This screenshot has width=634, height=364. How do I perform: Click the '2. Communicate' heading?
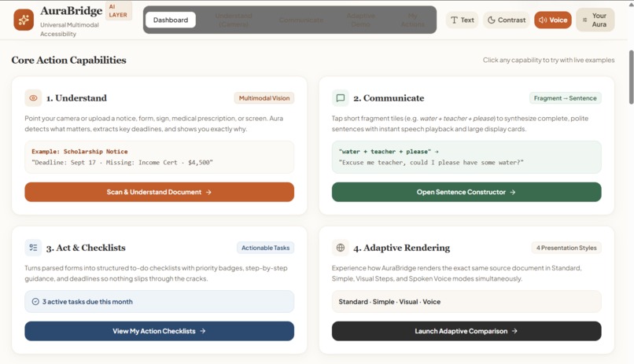tap(389, 97)
